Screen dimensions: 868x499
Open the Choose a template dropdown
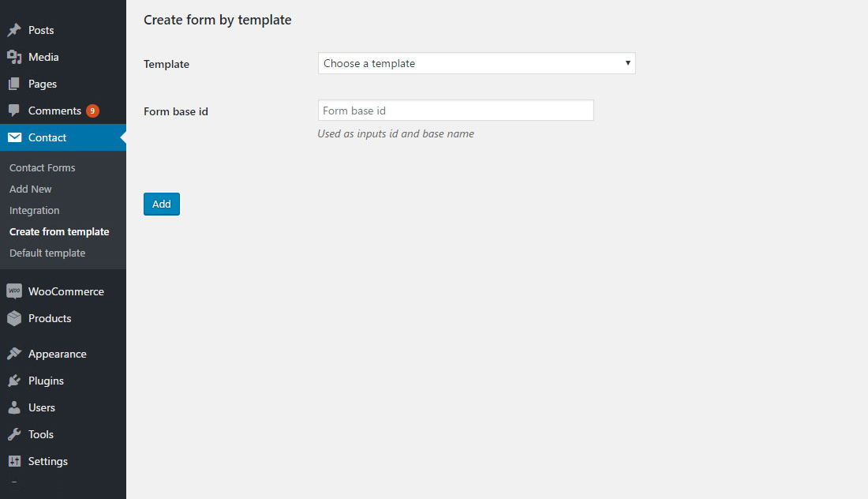[476, 63]
